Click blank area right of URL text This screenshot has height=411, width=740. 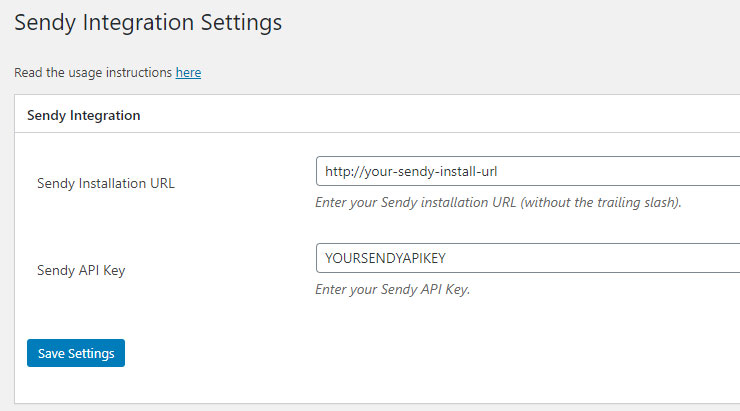(618, 171)
